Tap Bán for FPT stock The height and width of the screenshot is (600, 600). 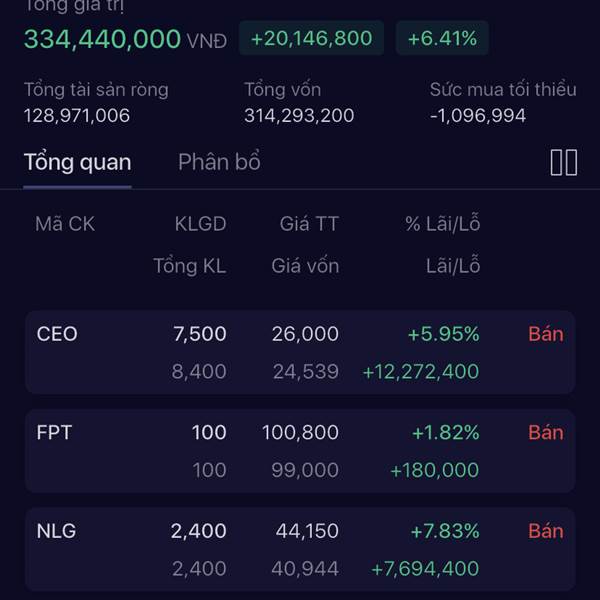(x=546, y=432)
